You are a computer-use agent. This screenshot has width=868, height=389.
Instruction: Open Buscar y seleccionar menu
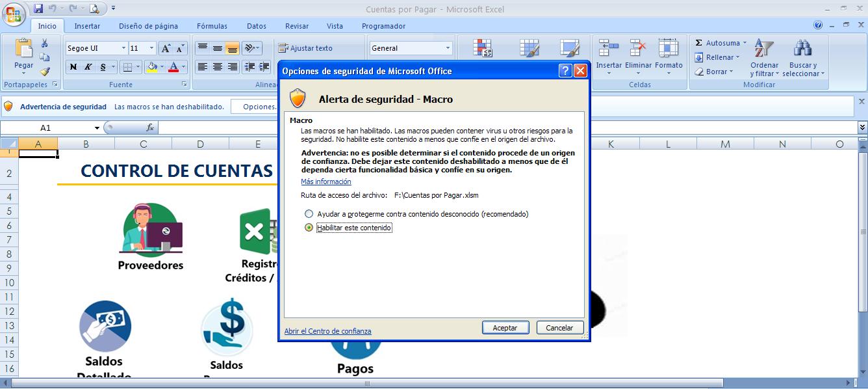coord(803,59)
